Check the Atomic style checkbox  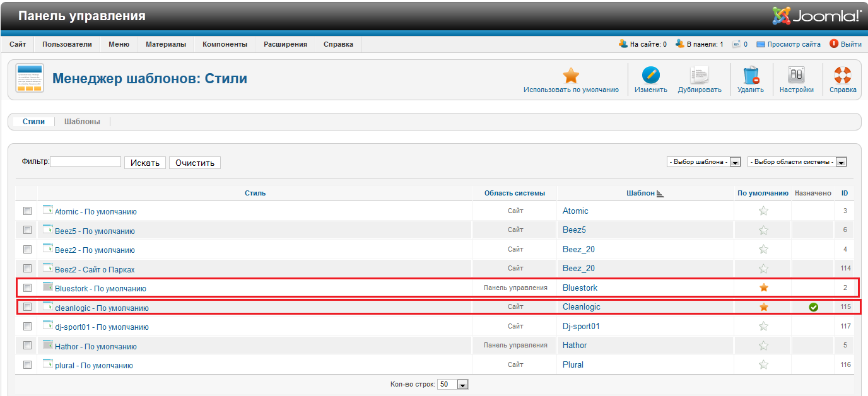[x=27, y=211]
